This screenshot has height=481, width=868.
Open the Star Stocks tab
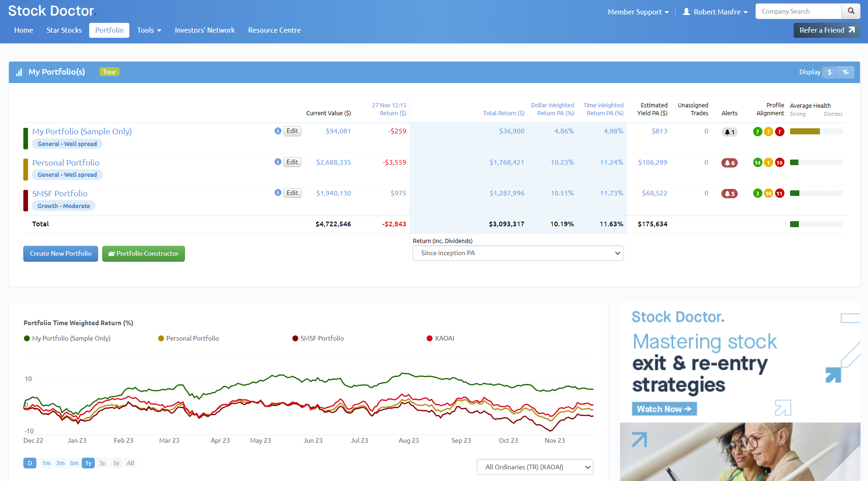[64, 30]
